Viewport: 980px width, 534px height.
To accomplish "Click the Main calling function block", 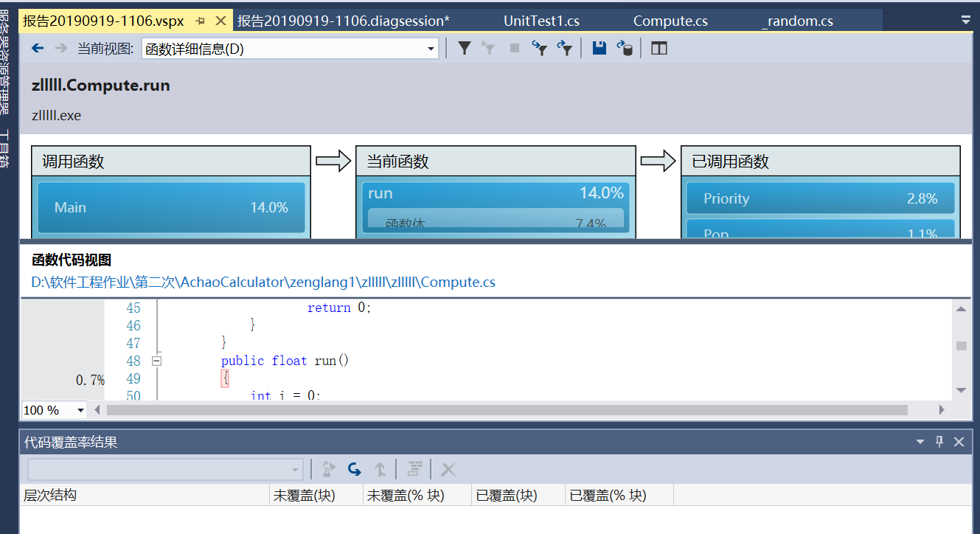I will point(171,208).
